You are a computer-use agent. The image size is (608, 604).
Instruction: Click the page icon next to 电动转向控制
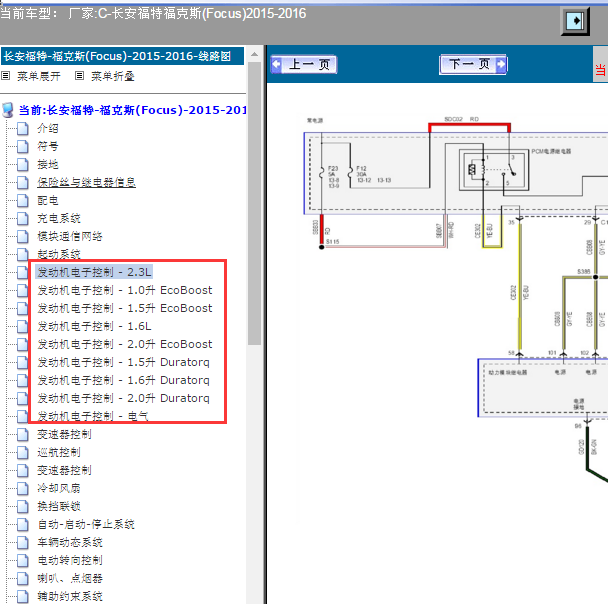pyautogui.click(x=23, y=561)
